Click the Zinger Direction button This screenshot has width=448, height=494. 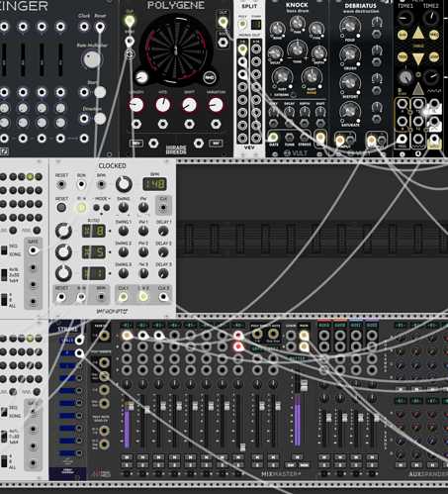[100, 119]
